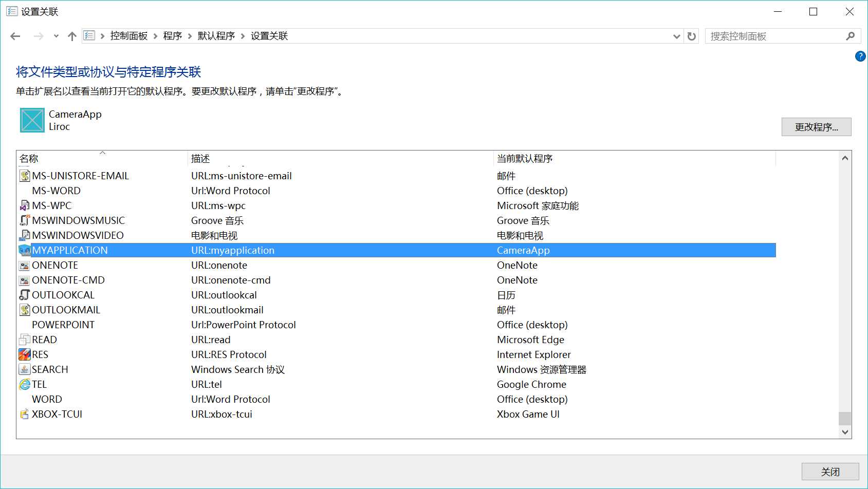
Task: Click the 设置关联 breadcrumb
Action: point(269,36)
